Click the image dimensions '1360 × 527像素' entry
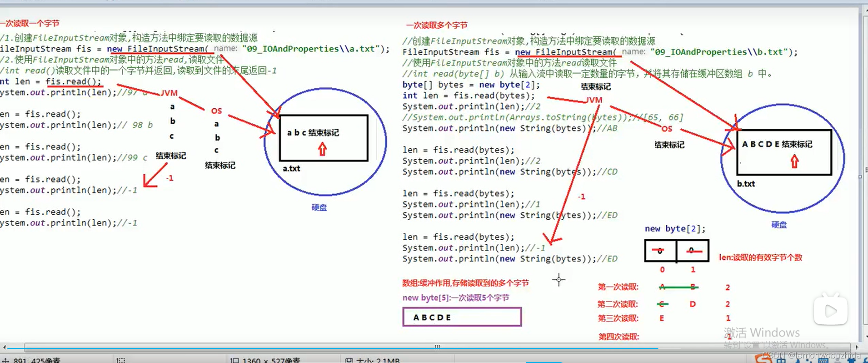This screenshot has height=363, width=868. click(265, 360)
